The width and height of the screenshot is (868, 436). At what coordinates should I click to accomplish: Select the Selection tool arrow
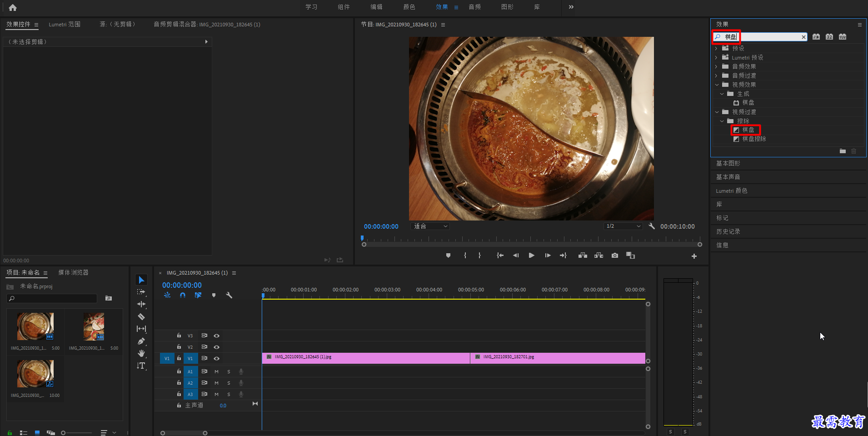[141, 280]
